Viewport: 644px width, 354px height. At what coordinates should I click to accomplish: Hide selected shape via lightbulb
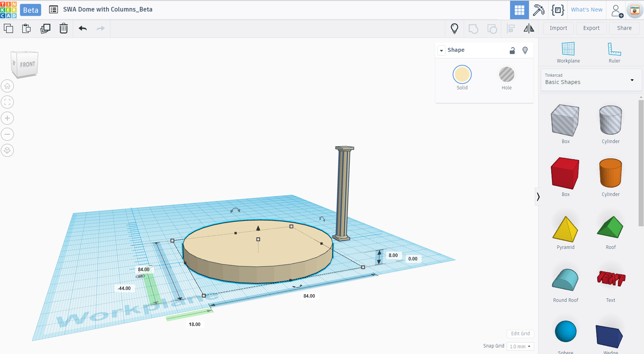coord(525,50)
